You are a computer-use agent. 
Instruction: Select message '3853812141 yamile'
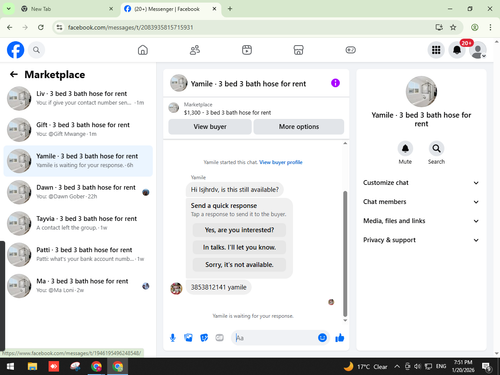219,287
